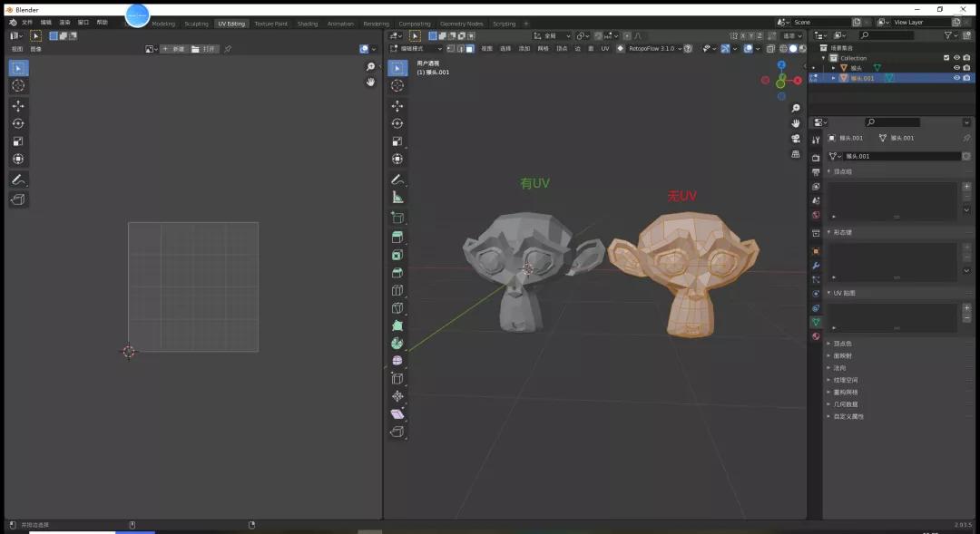Select the Annotate tool

click(x=397, y=179)
